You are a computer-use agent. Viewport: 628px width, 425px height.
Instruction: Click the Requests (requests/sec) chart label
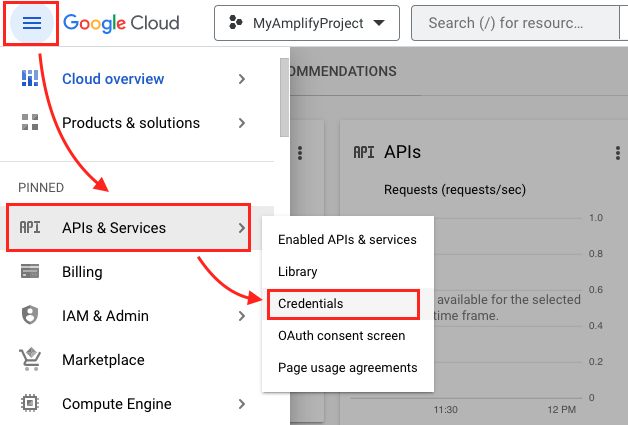(x=455, y=189)
